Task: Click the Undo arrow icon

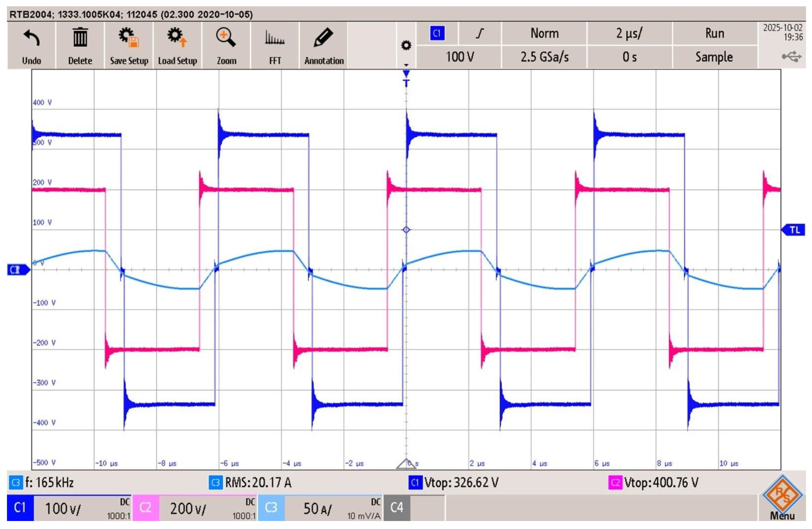Action: (x=31, y=38)
